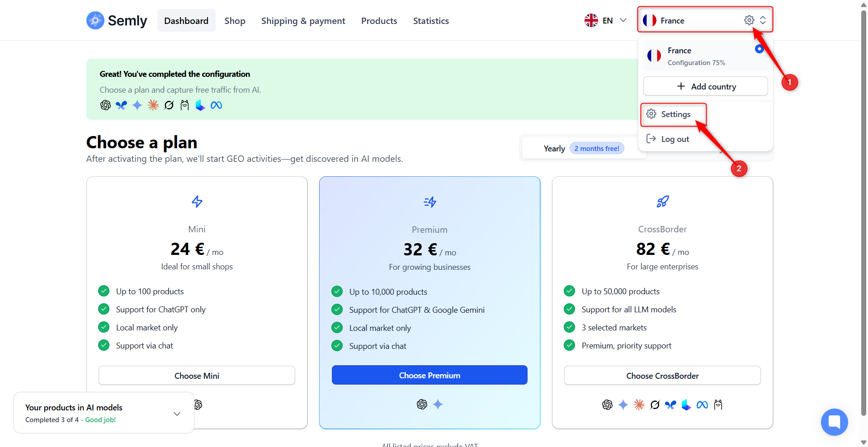The height and width of the screenshot is (447, 868).
Task: Open the Statistics tab
Action: click(430, 21)
